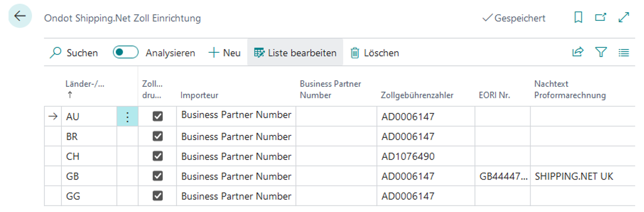Open the three-dot row menu for AU
The height and width of the screenshot is (212, 644).
point(127,116)
